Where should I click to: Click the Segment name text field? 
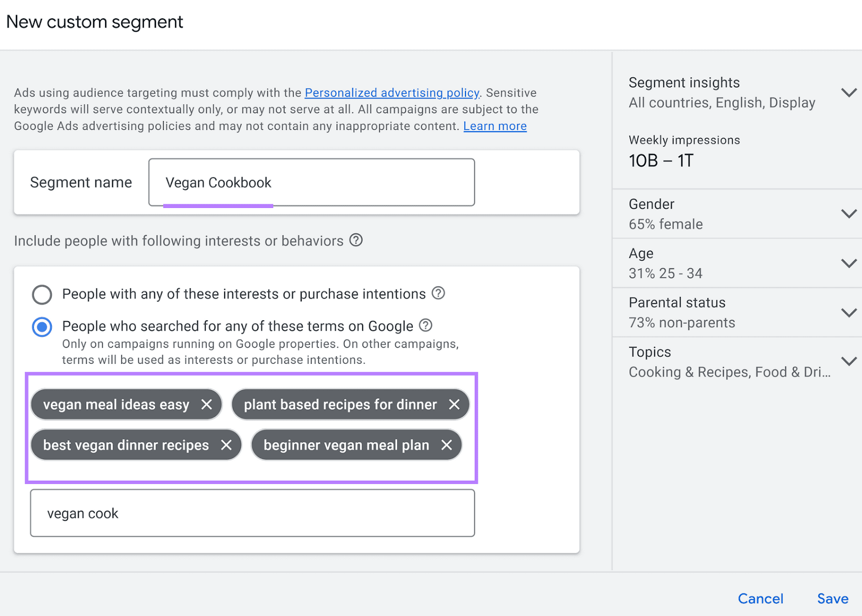point(311,183)
